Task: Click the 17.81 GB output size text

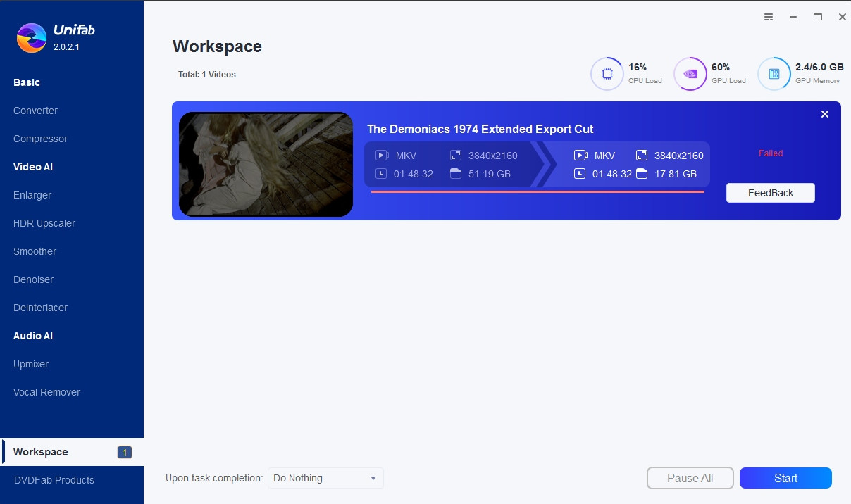Action: coord(676,174)
